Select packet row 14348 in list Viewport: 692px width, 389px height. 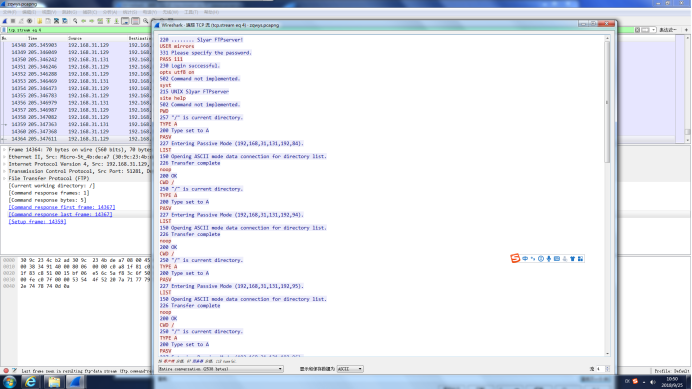[x=76, y=45]
